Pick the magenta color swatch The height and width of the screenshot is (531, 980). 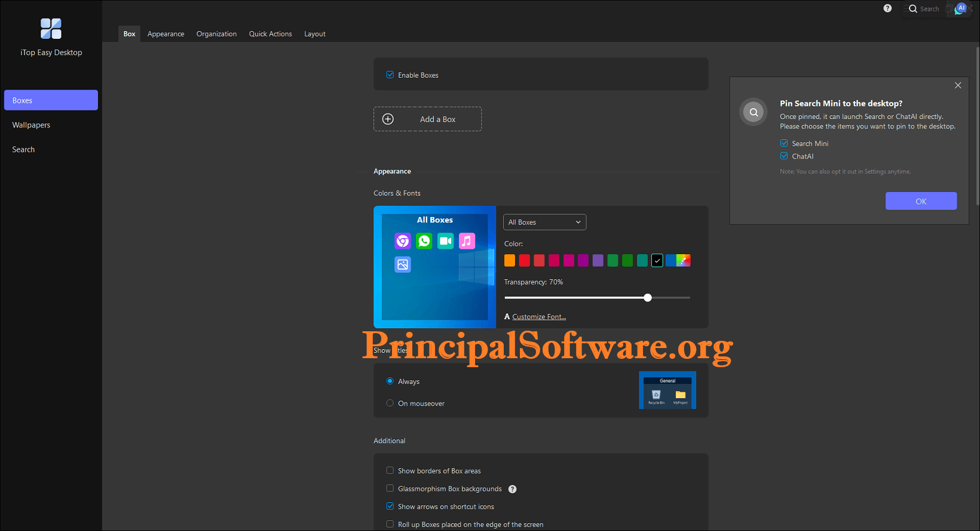tap(568, 260)
